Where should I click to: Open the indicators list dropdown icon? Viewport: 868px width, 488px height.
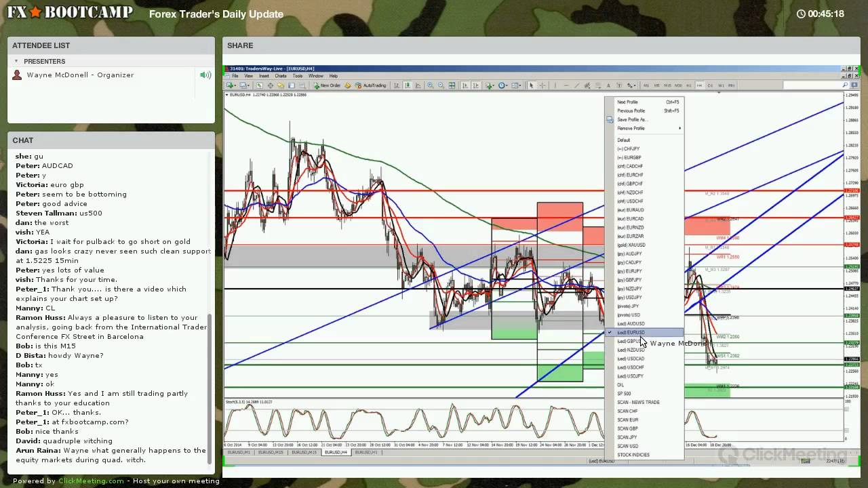tap(490, 85)
